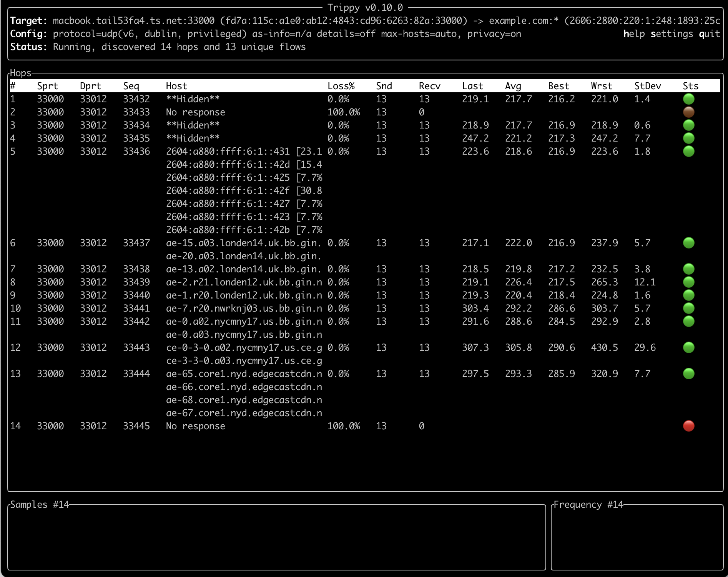728x577 pixels.
Task: Click the worst latency value 430.5
Action: 605,347
